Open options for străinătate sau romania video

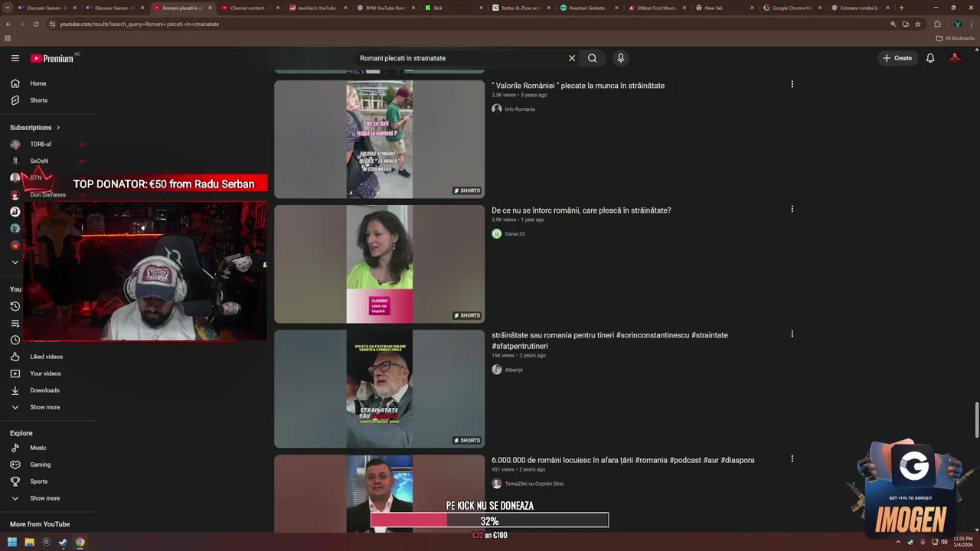(792, 334)
